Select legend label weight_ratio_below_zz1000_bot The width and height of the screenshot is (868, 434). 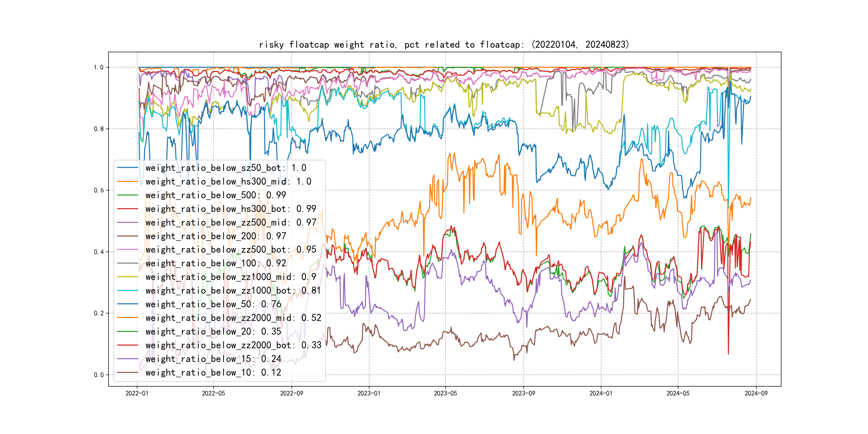pos(233,290)
